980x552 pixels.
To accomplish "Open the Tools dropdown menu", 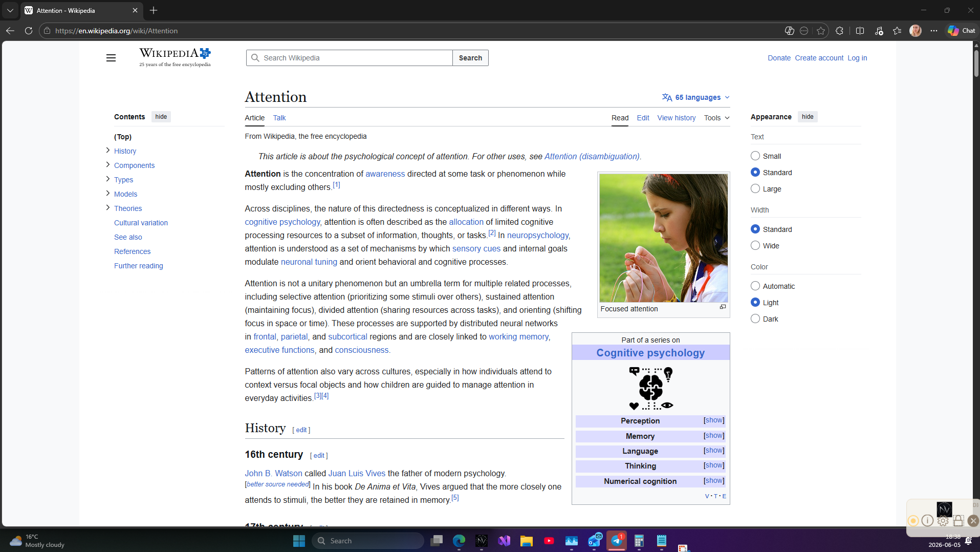I will (716, 118).
